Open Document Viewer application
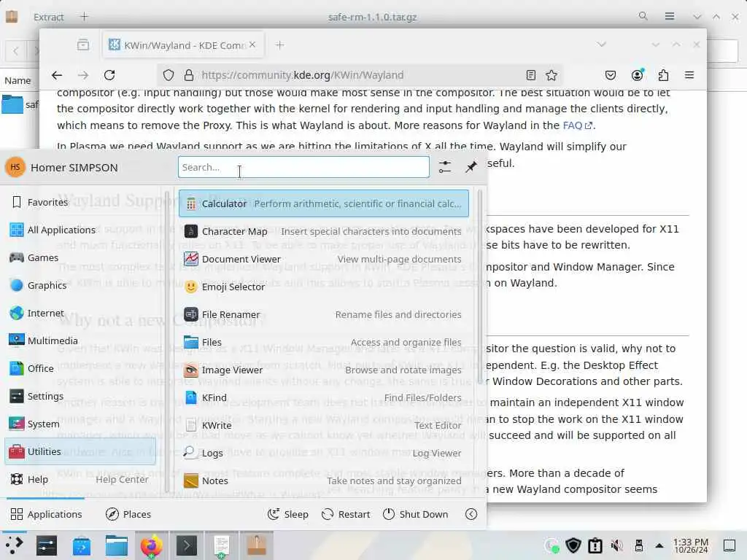This screenshot has height=560, width=747. 323,259
